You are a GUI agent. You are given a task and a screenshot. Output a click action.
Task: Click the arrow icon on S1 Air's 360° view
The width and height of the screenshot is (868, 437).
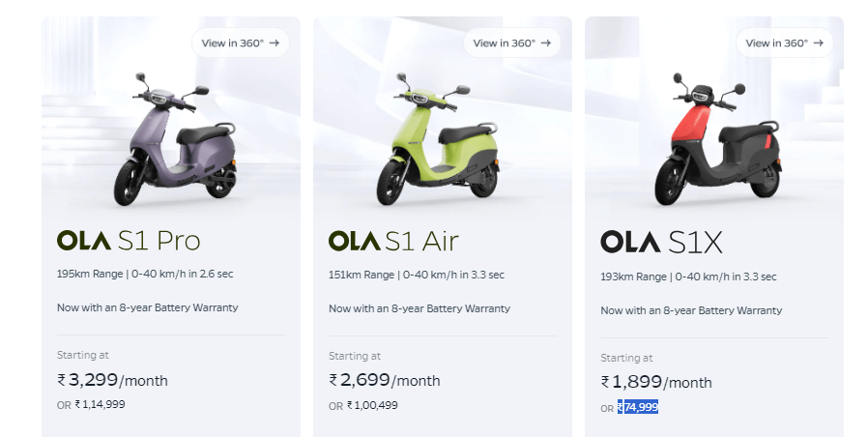click(x=546, y=43)
